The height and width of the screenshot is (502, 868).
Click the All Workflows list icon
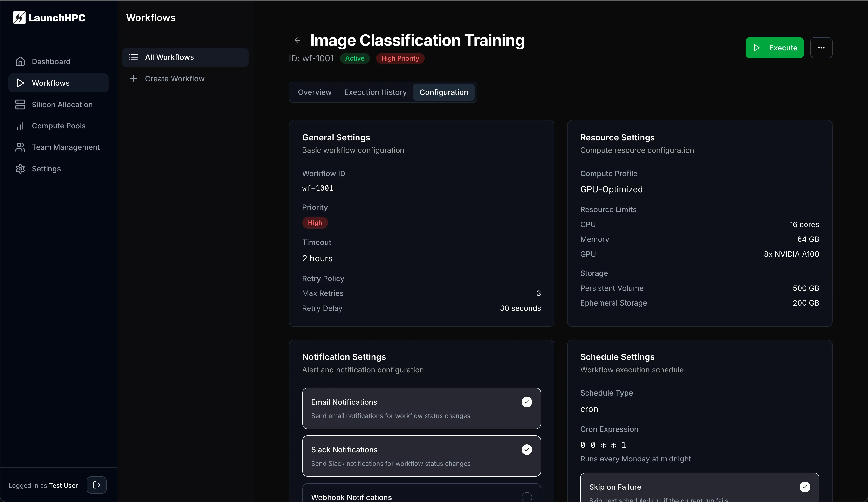pyautogui.click(x=133, y=57)
